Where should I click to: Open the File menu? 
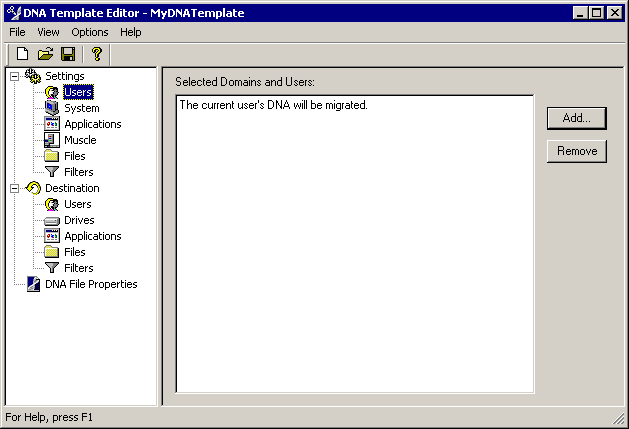point(17,32)
